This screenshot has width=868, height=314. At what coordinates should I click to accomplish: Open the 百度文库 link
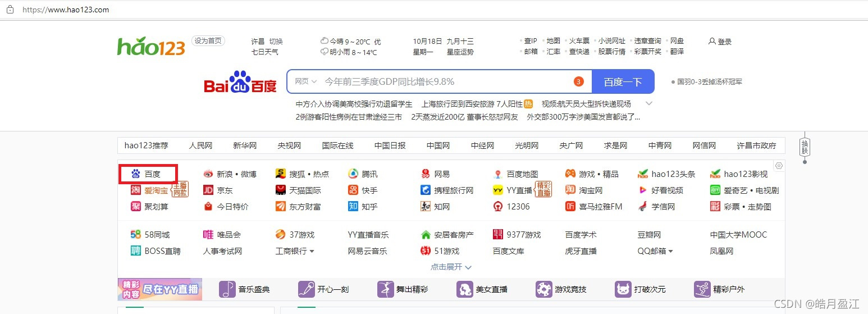(508, 251)
